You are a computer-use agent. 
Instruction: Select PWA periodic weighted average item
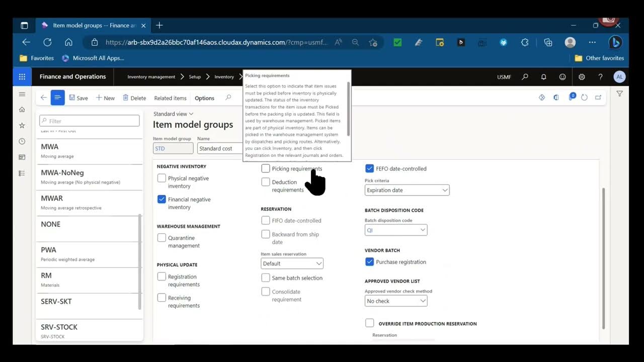[x=89, y=254]
